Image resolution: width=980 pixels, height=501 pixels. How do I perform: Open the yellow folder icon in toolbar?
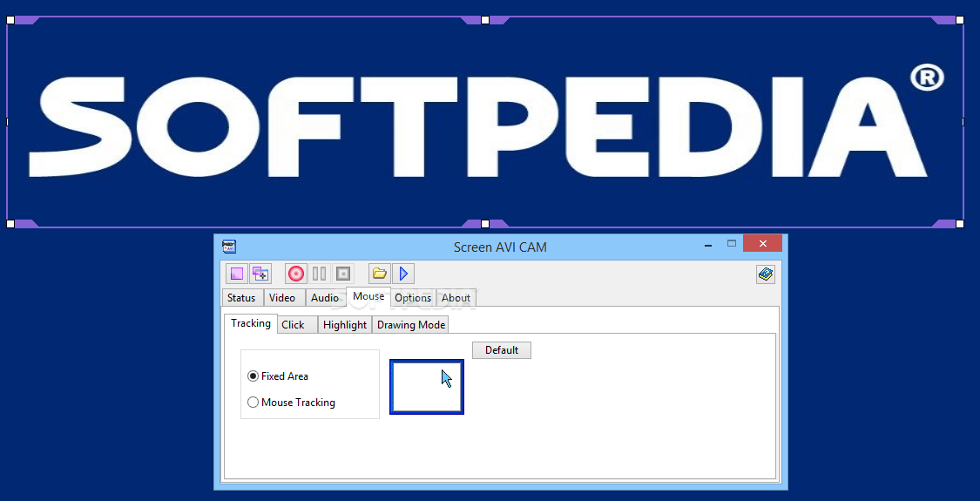(x=379, y=274)
